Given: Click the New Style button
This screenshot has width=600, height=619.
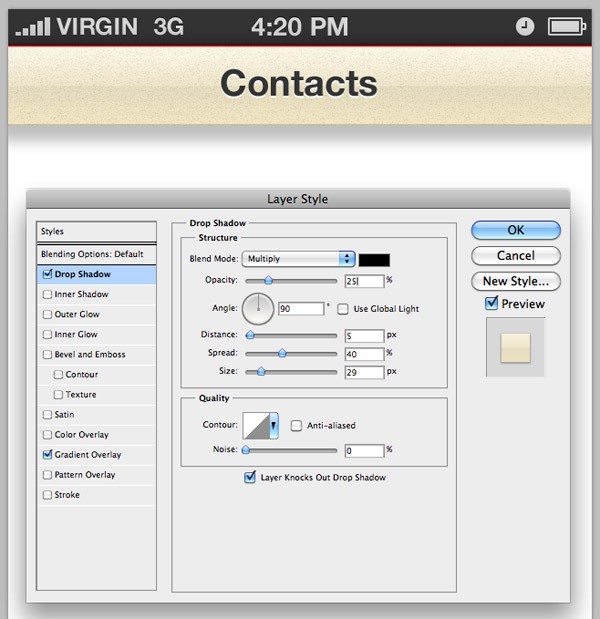Looking at the screenshot, I should tap(515, 282).
